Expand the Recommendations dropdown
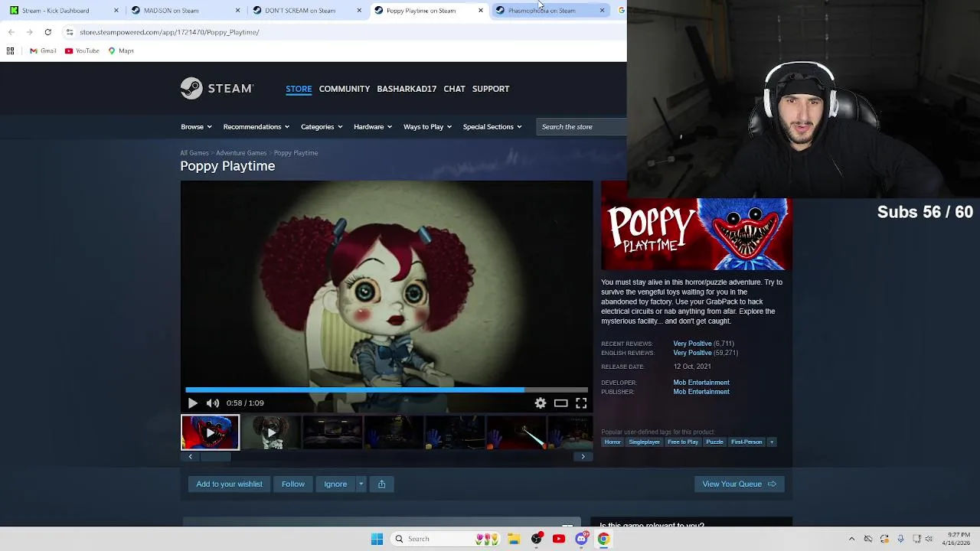Image resolution: width=980 pixels, height=551 pixels. pos(256,127)
